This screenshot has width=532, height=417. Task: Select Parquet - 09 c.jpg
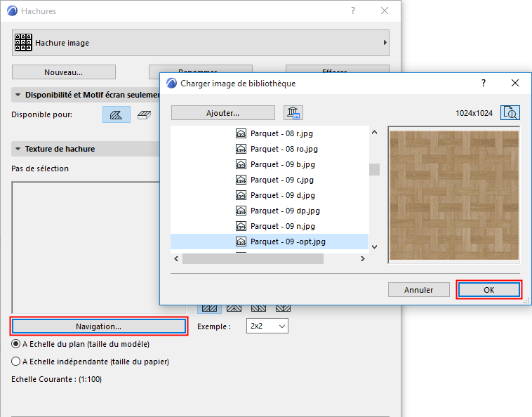[270, 180]
